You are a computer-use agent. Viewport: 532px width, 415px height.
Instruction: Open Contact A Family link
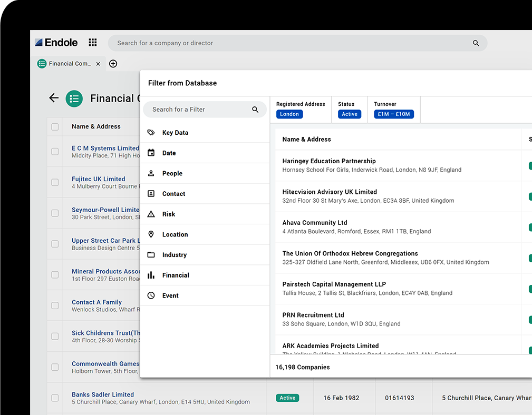(96, 302)
